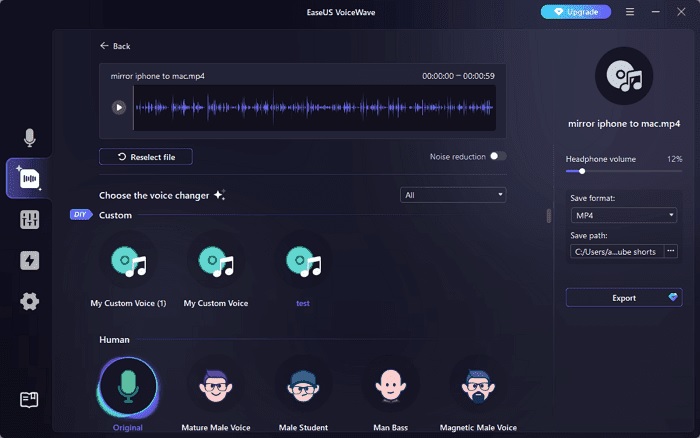Browse save path with the ellipsis button
Viewport: 700px width, 438px height.
pyautogui.click(x=671, y=251)
